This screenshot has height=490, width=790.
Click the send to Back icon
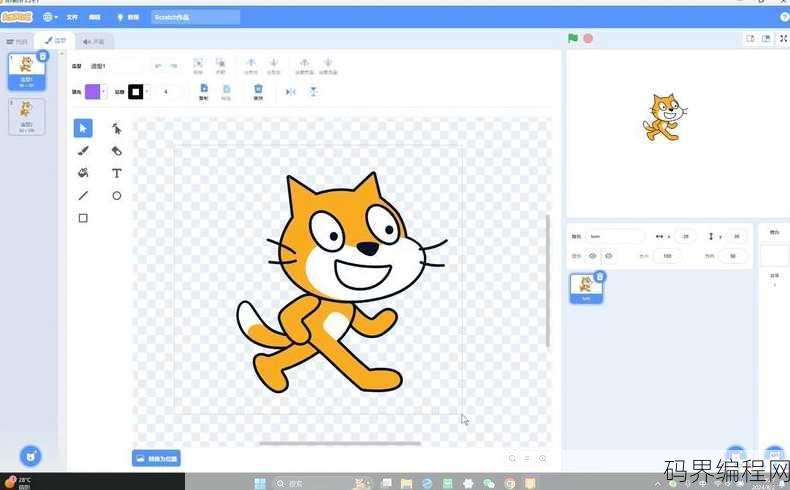pos(328,65)
